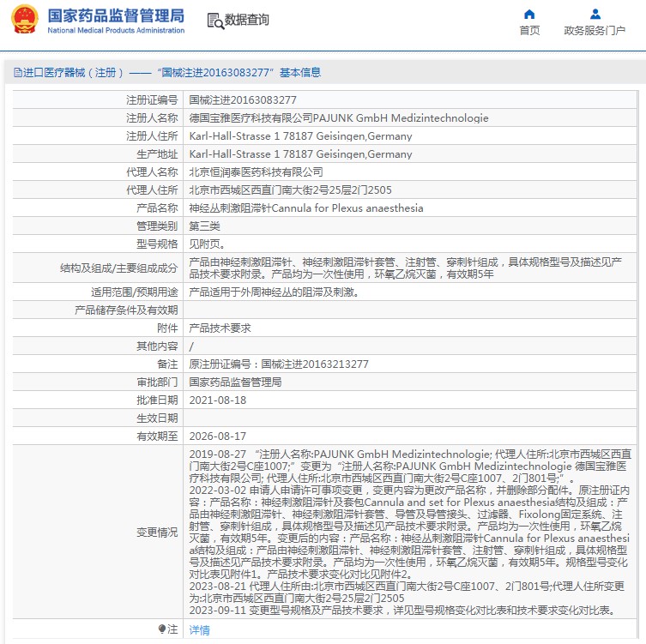The width and height of the screenshot is (646, 644).
Task: Click the 注册证编号 row label
Action: 152,100
